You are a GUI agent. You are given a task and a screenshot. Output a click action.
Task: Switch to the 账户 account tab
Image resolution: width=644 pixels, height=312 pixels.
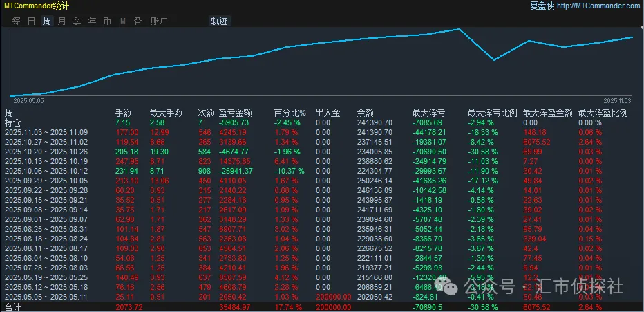tap(159, 21)
